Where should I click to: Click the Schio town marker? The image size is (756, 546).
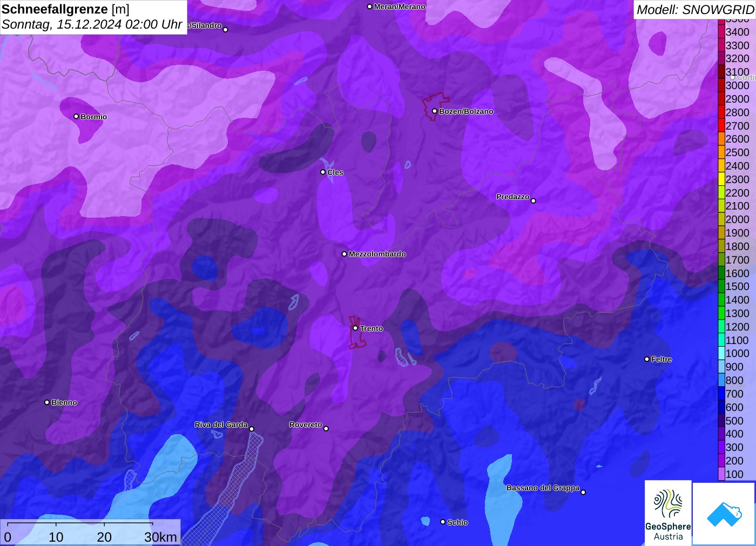443,522
